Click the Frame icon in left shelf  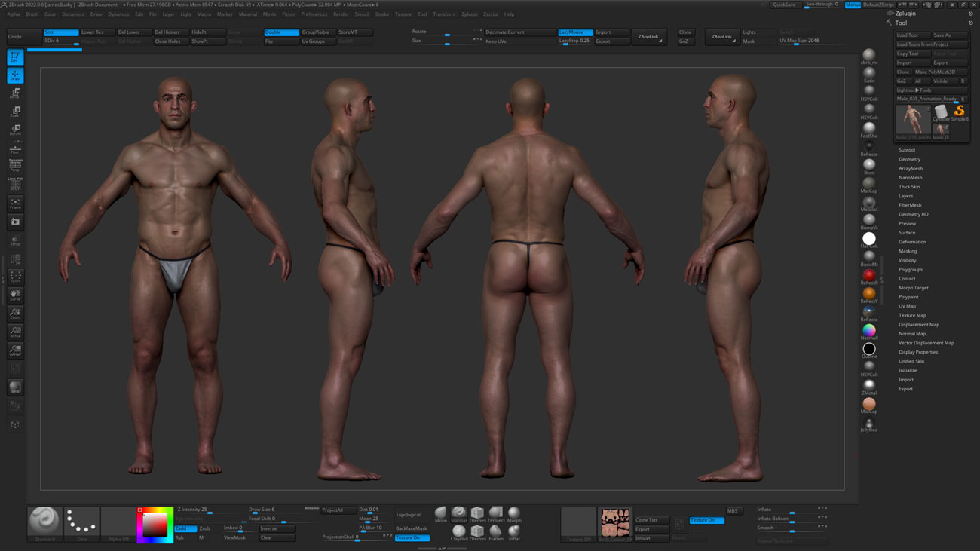coord(15,203)
